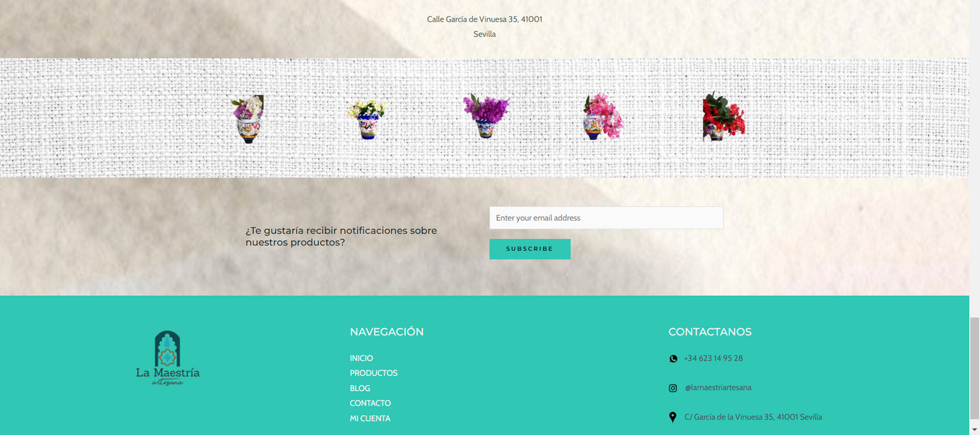The image size is (980, 435).
Task: Open MI CUENTA from the footer
Action: click(x=370, y=418)
